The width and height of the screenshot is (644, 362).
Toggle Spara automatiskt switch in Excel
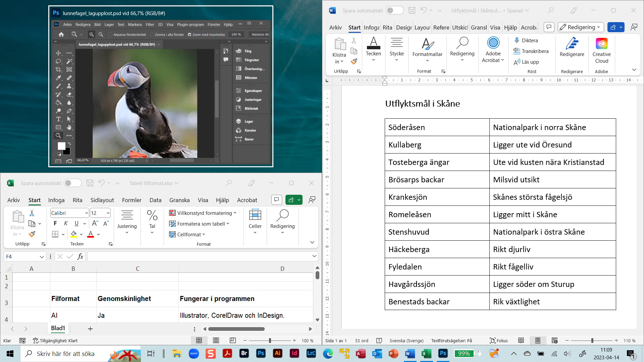73,183
